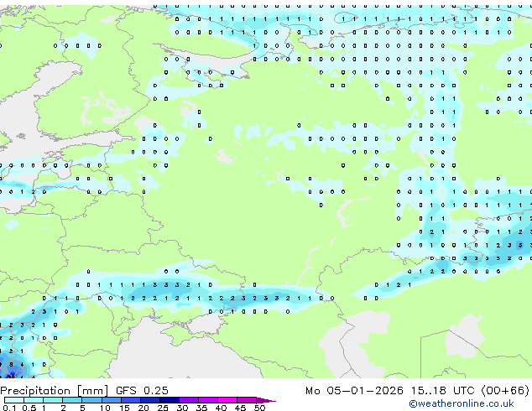Screen dimensions: 532x411
Task: Select the legend swatch between 35 and 40
Action: coord(208,400)
